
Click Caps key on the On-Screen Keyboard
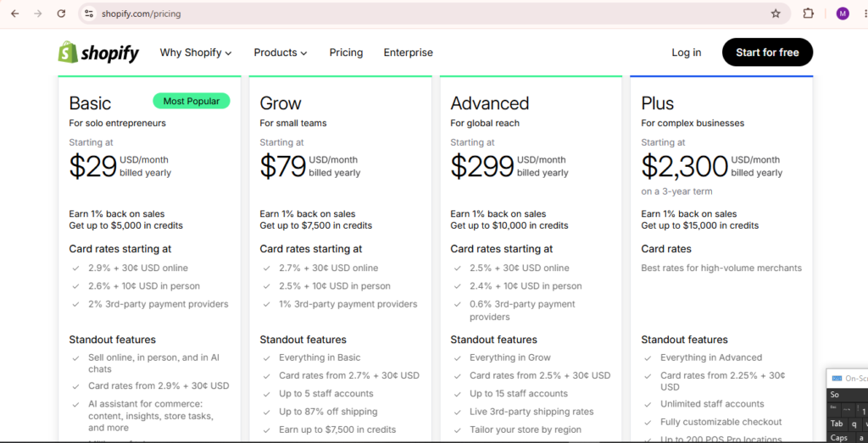838,437
